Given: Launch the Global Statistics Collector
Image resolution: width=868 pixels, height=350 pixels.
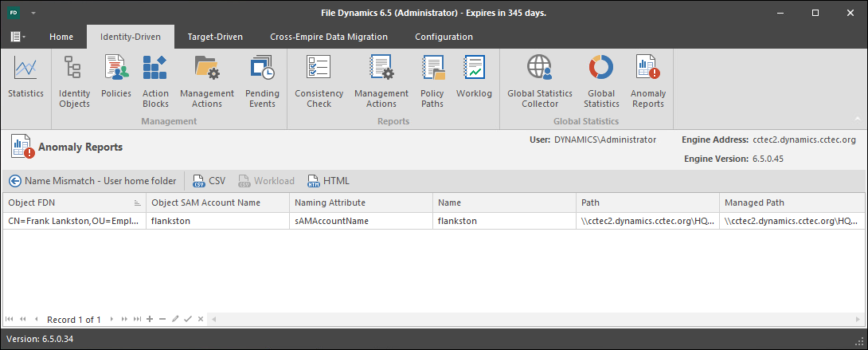Looking at the screenshot, I should (x=540, y=81).
